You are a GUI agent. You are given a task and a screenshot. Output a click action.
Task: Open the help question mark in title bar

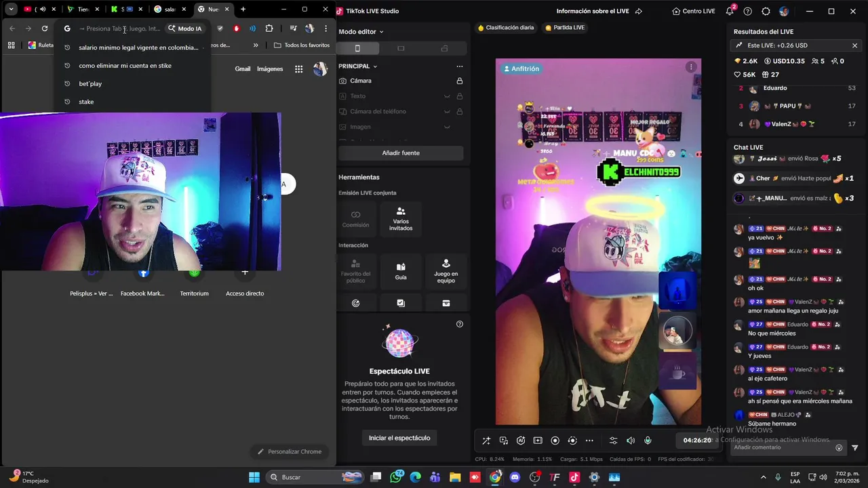click(x=747, y=12)
